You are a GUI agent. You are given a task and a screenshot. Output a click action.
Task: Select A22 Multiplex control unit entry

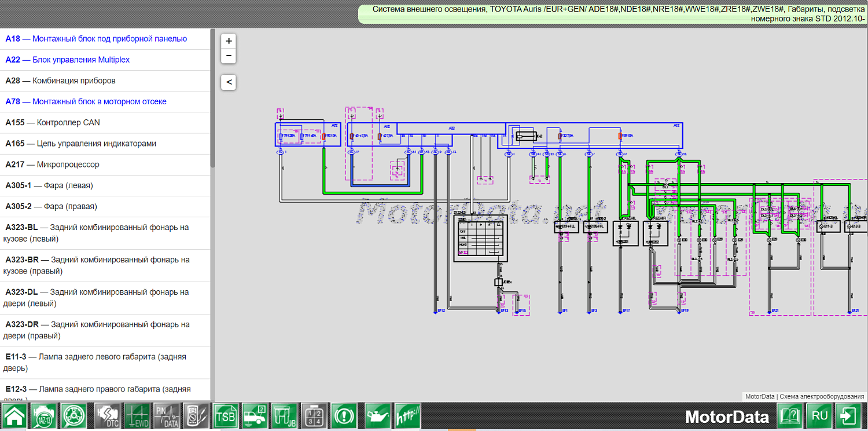pos(67,60)
